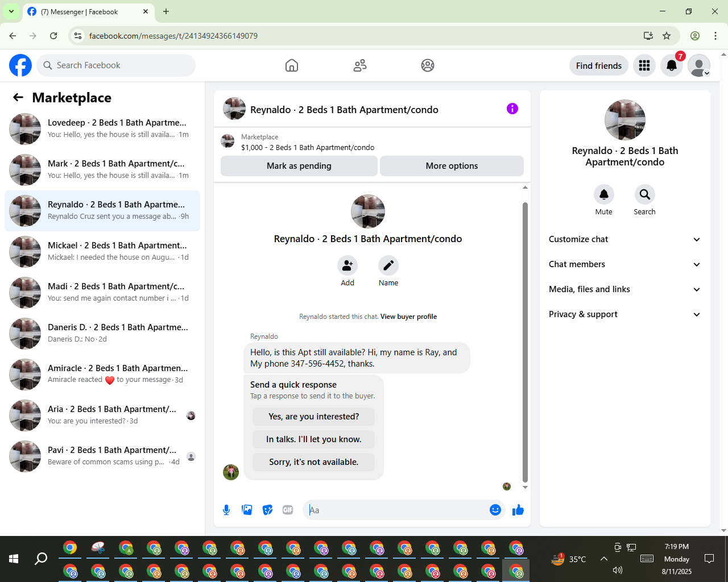Focus the Search Facebook field
The width and height of the screenshot is (728, 582).
tap(116, 65)
